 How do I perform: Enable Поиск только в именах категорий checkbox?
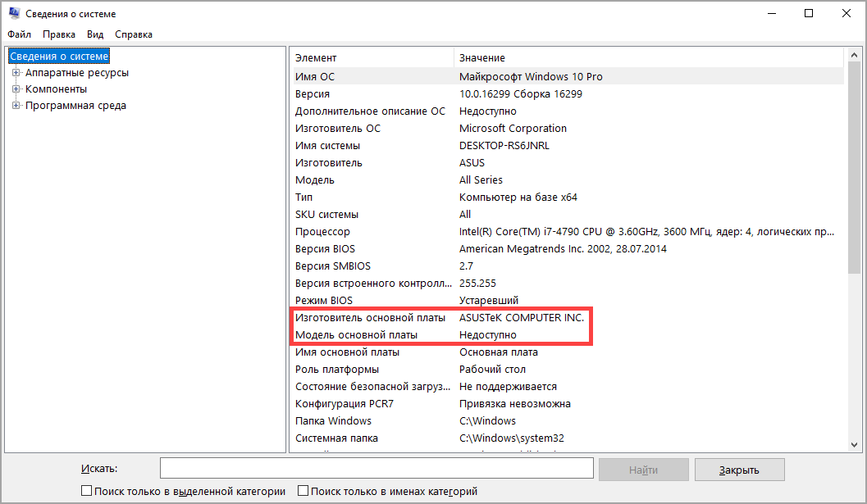click(303, 491)
